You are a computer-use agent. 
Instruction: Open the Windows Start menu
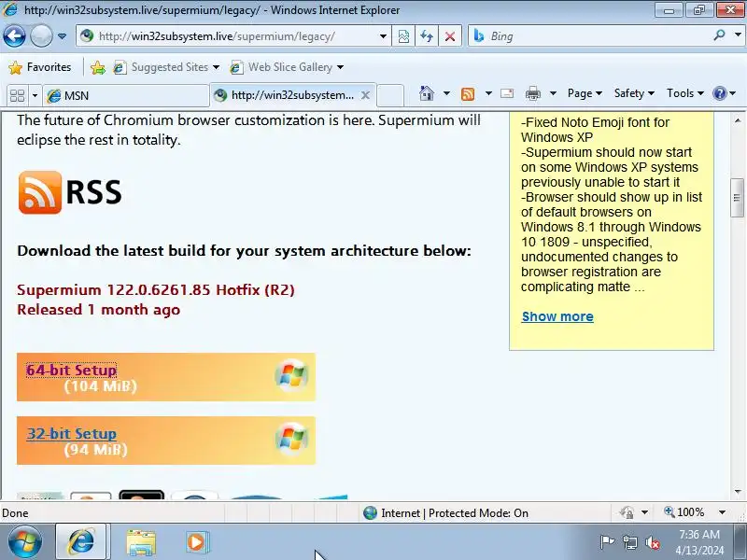[24, 542]
